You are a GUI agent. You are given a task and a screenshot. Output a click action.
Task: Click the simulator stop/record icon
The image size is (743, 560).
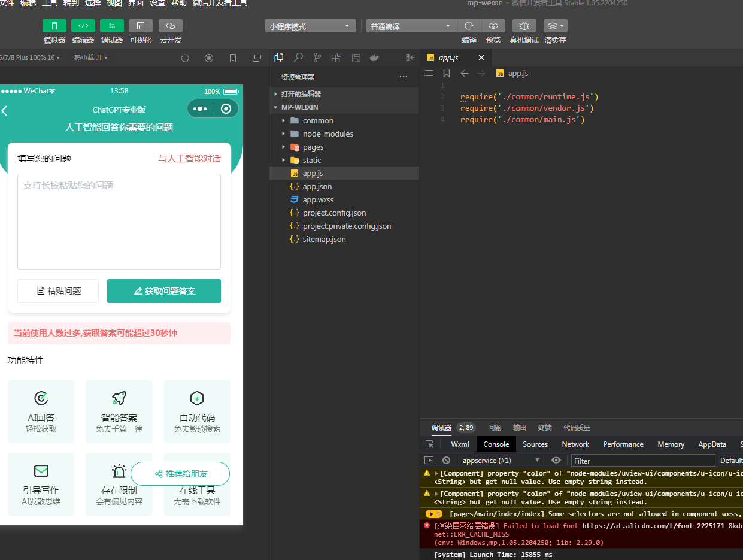209,58
